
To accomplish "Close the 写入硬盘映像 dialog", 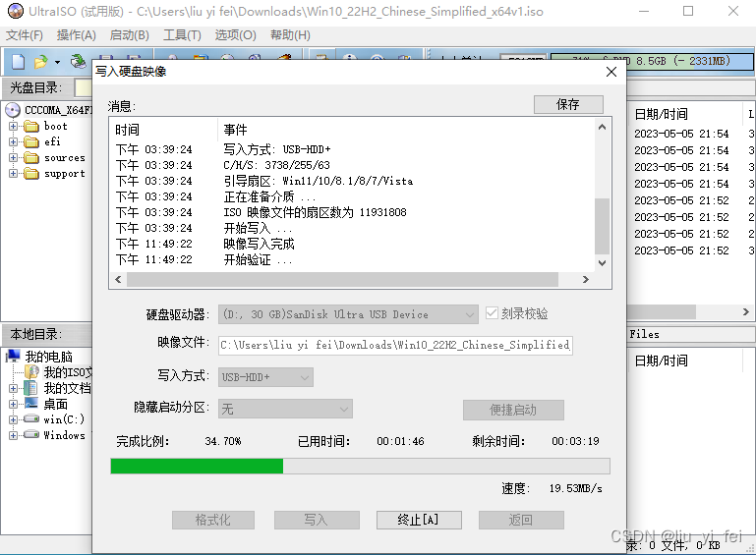I will (x=611, y=72).
